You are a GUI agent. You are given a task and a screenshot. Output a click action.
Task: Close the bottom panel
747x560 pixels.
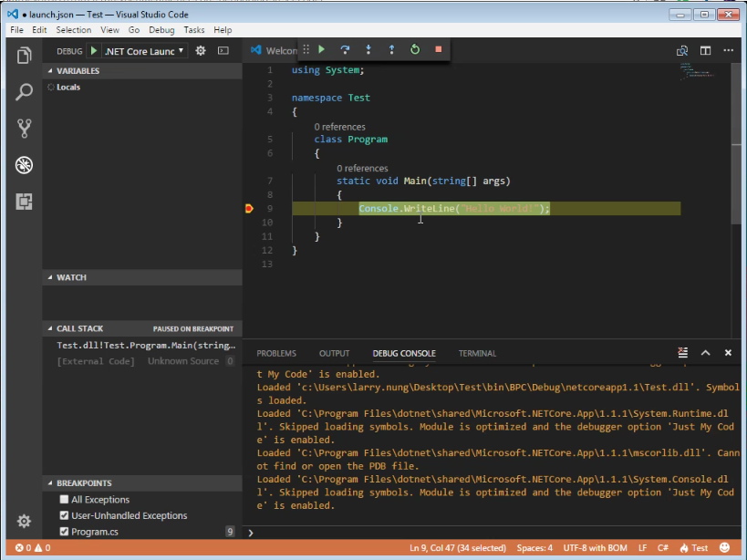pos(728,353)
